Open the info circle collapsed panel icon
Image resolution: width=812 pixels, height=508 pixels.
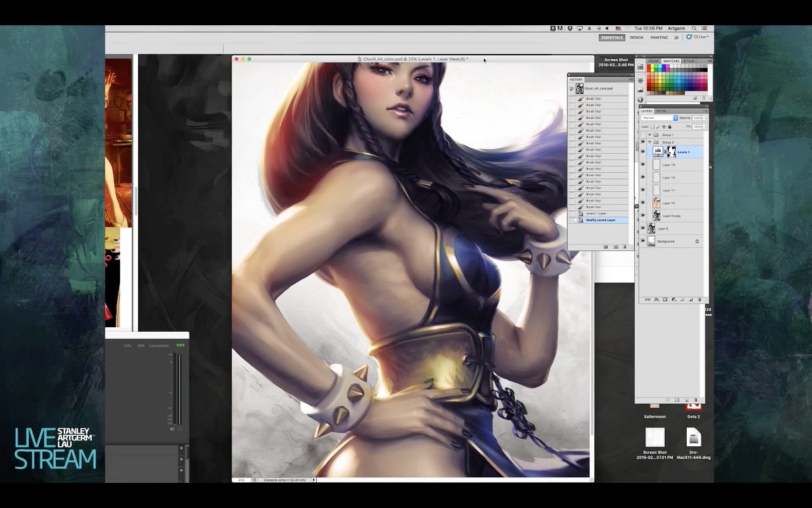(x=640, y=99)
